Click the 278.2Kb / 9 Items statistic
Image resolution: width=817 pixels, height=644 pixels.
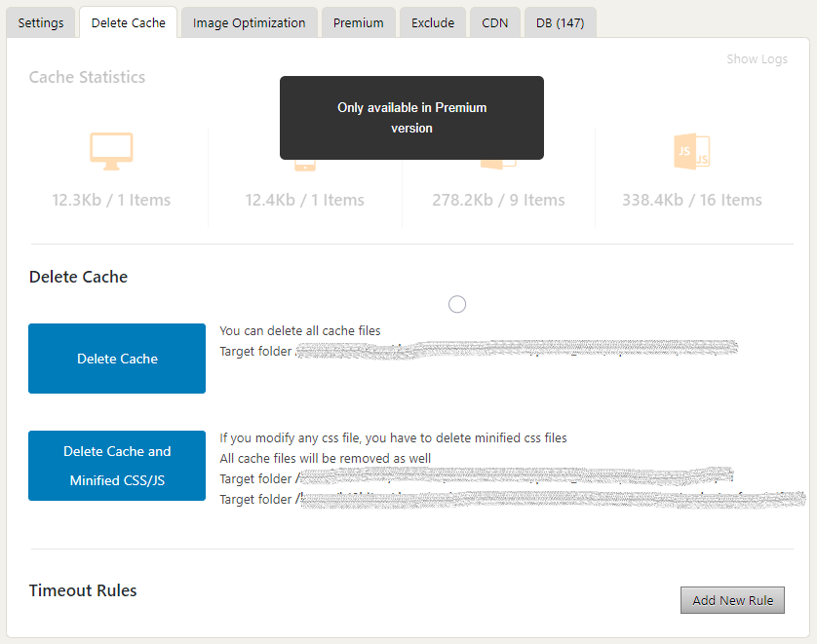pyautogui.click(x=498, y=200)
